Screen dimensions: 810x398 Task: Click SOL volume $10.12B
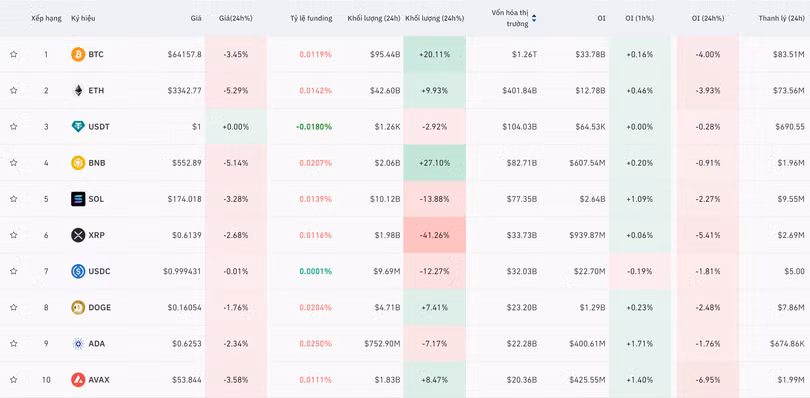click(385, 199)
